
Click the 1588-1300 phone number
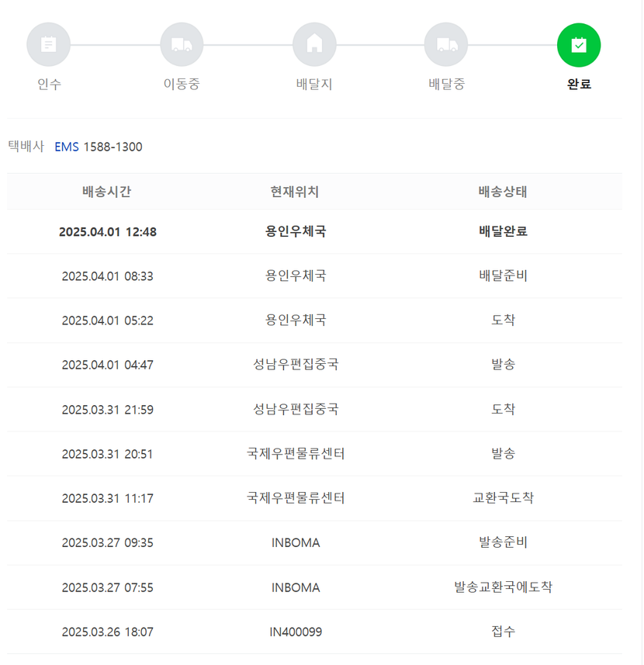tap(113, 147)
